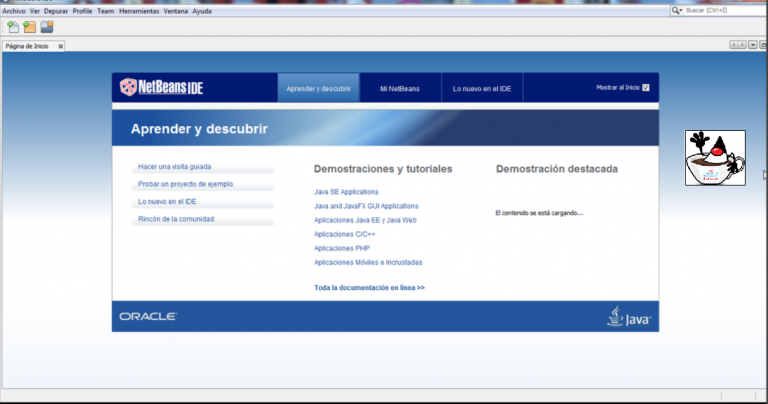Click the Java logo in footer
The image size is (768, 404).
coord(629,316)
